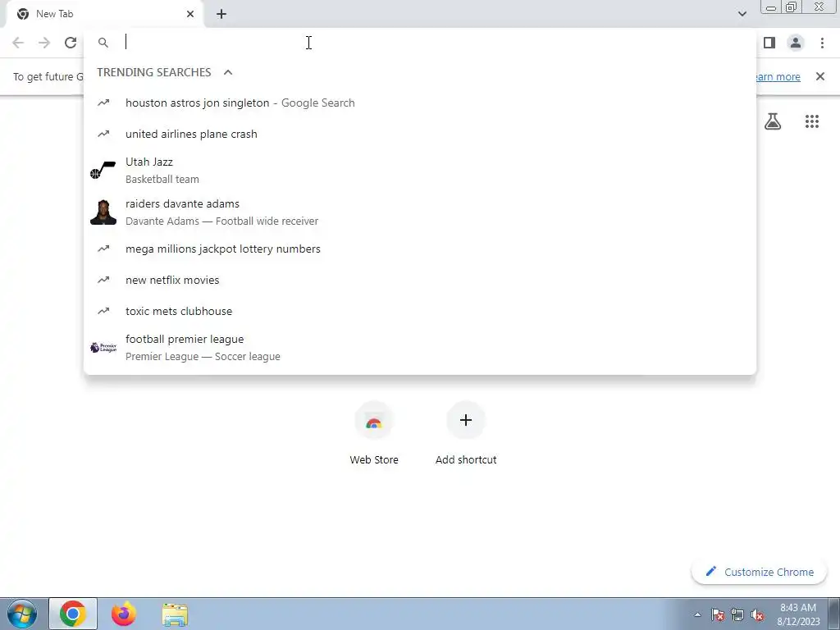Click the search magnifier icon in omnibox
Screen dimensions: 840x630
(x=103, y=43)
